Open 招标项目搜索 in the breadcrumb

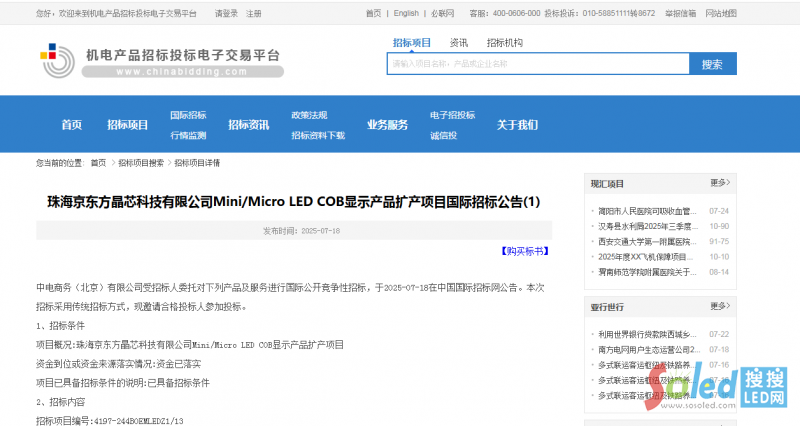tap(141, 162)
